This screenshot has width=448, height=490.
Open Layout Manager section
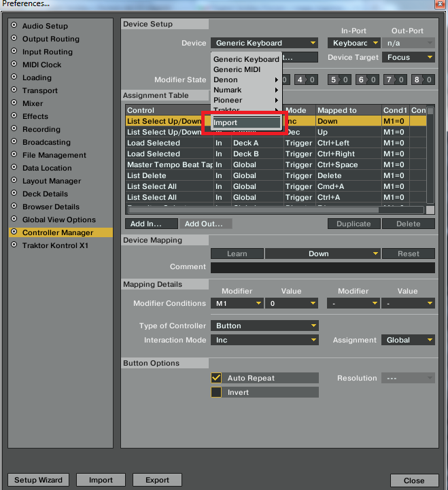(x=52, y=181)
